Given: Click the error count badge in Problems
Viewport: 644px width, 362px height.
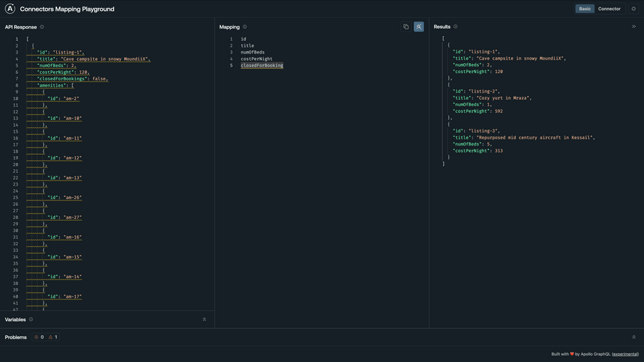Looking at the screenshot, I should (x=39, y=337).
